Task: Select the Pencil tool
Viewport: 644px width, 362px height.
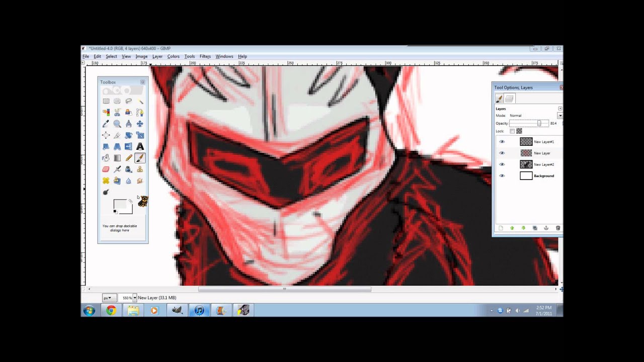Action: 129,158
